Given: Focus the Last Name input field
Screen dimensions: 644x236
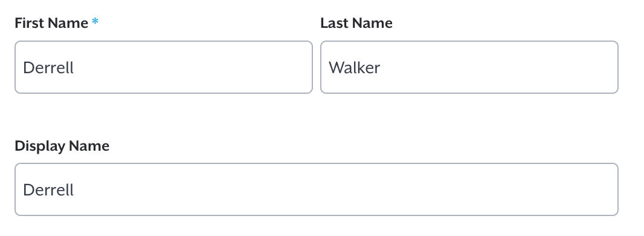Looking at the screenshot, I should click(469, 67).
